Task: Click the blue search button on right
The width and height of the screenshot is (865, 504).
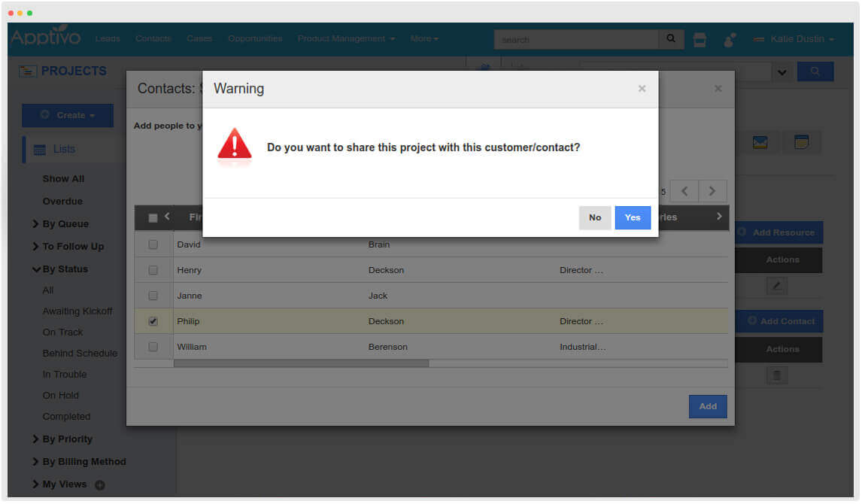Action: point(815,71)
